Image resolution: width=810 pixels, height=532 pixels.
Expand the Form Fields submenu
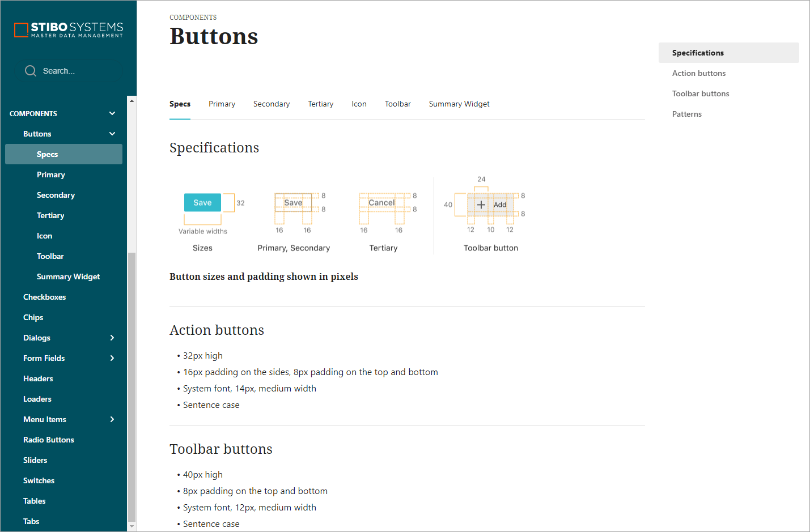click(112, 358)
